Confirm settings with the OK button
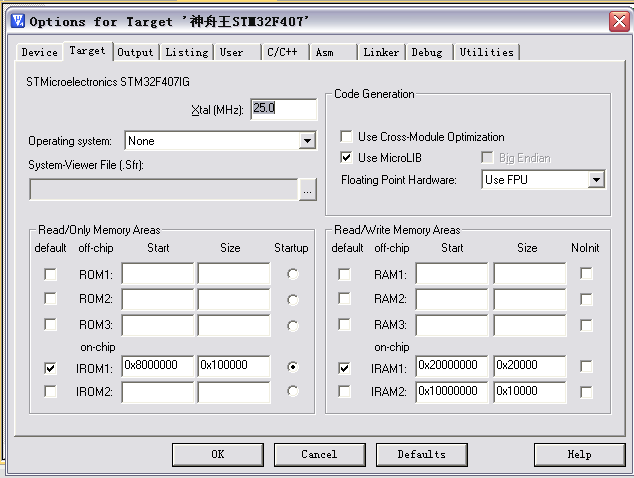This screenshot has width=634, height=478. pyautogui.click(x=218, y=455)
